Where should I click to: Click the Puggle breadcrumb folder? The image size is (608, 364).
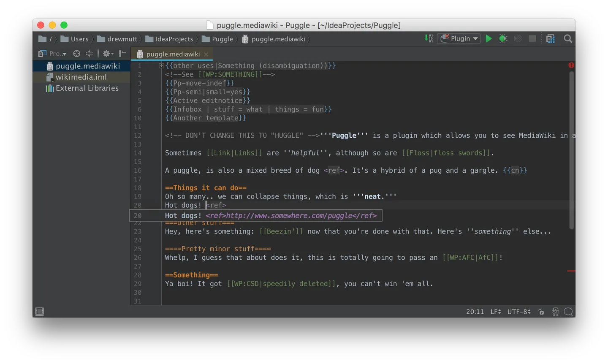pyautogui.click(x=217, y=39)
